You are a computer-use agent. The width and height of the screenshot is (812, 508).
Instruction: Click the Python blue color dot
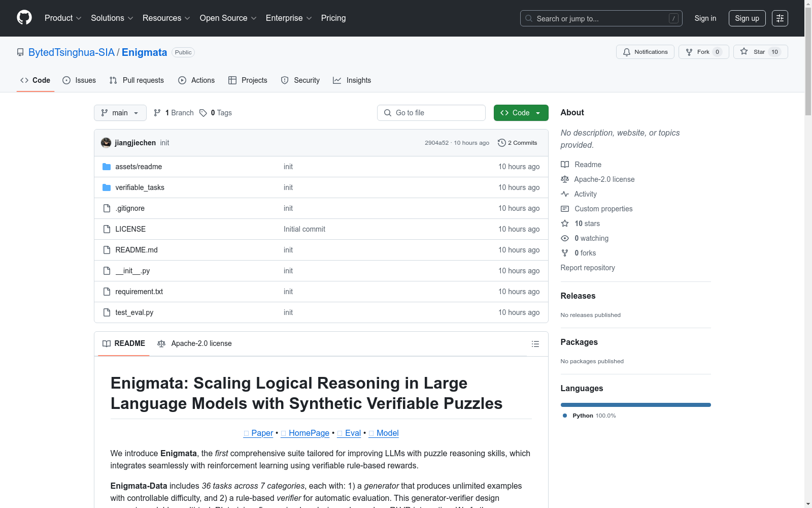565,416
